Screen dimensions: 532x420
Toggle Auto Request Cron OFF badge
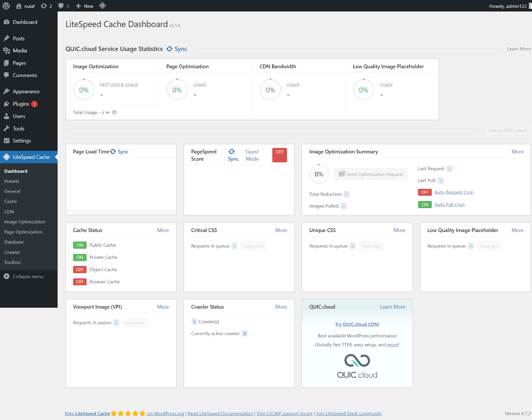[x=425, y=192]
